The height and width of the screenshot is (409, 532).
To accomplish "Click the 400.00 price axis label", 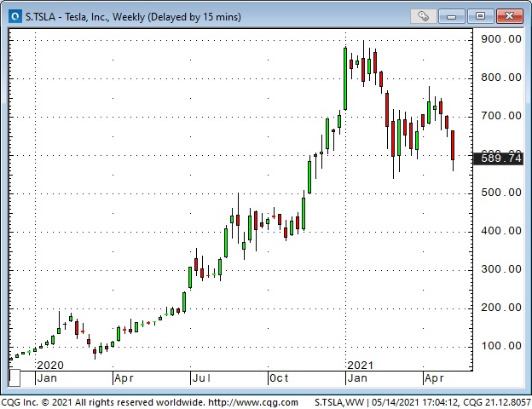I will (x=501, y=231).
